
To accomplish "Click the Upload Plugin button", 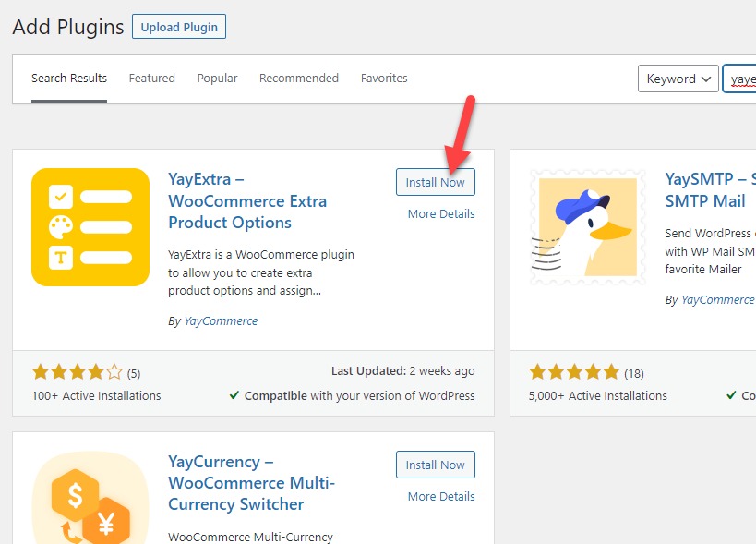I will 179,27.
